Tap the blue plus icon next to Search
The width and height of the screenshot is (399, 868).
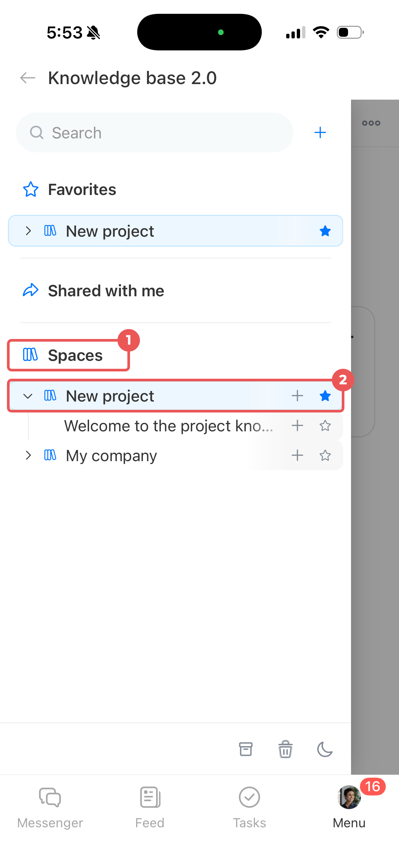click(x=320, y=132)
